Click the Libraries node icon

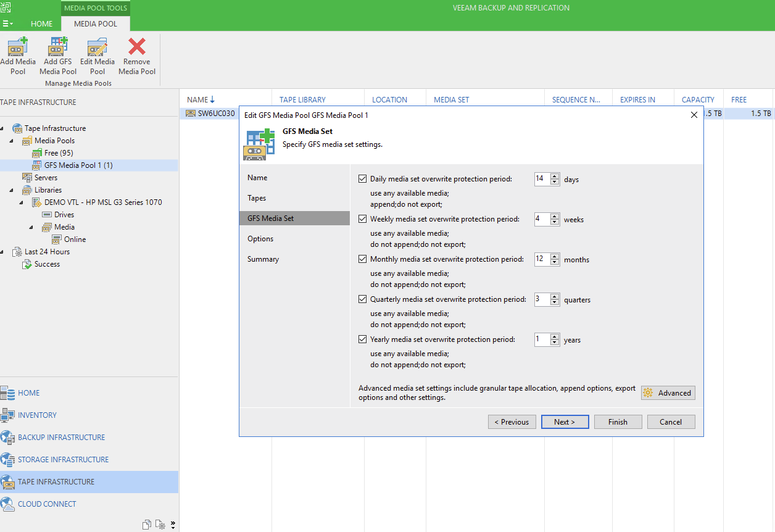27,190
